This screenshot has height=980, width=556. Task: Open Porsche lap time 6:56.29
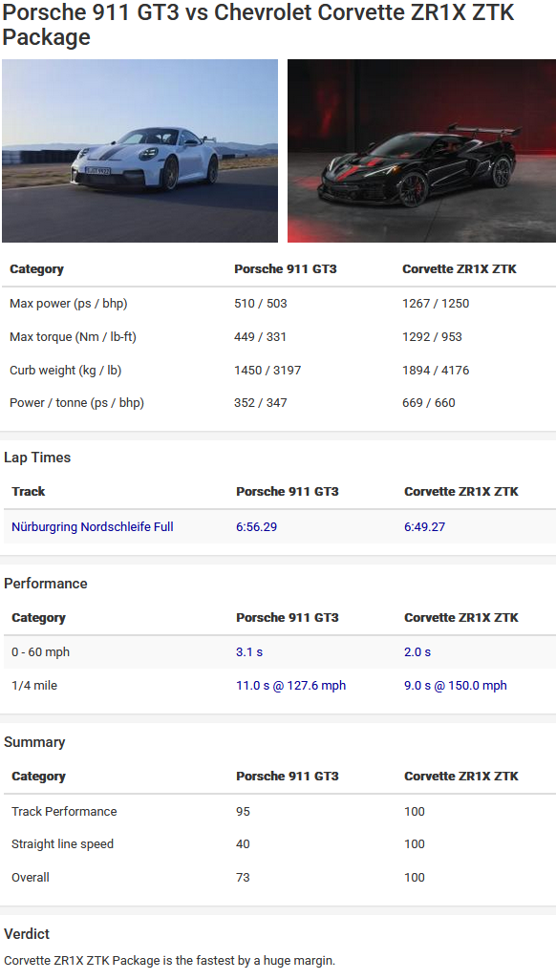[256, 527]
